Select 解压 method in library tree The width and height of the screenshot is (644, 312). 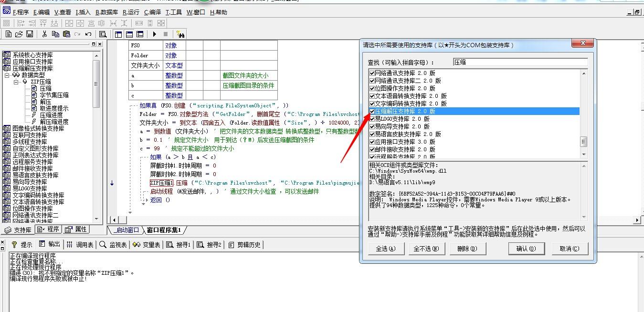(x=45, y=102)
